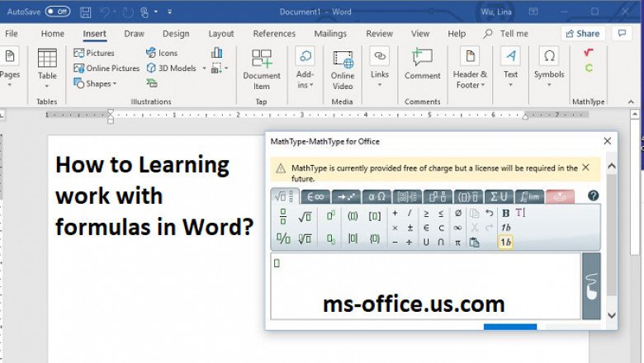Open the Shapes dropdown
Viewport: 644px width, 363px height.
[95, 83]
